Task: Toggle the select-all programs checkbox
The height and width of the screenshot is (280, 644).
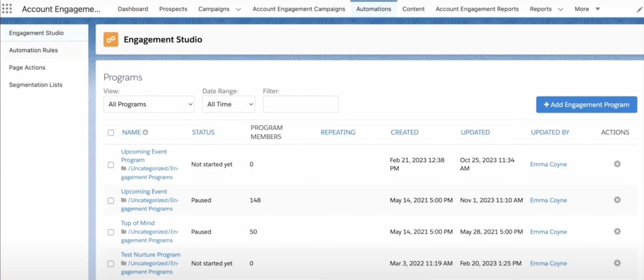Action: tap(111, 132)
